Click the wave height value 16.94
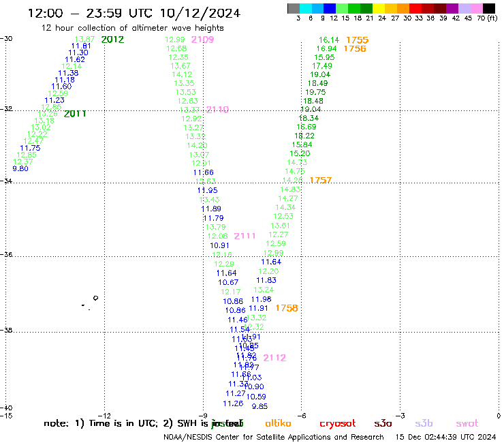504x443 pixels. click(x=326, y=48)
